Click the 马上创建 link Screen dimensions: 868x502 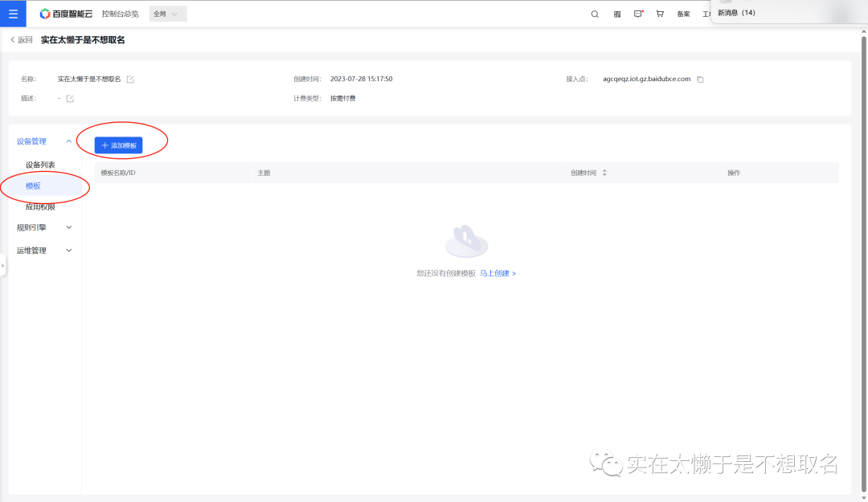pyautogui.click(x=497, y=274)
